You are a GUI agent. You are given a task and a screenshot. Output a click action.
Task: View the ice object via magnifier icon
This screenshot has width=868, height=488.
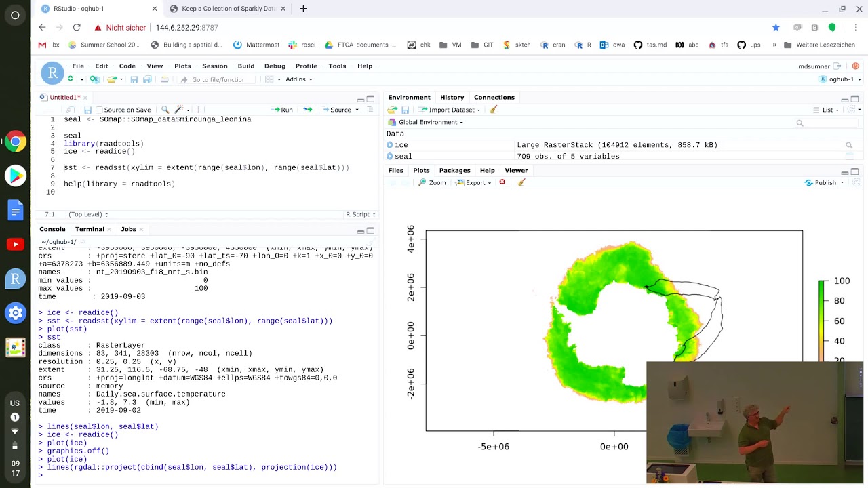(849, 145)
